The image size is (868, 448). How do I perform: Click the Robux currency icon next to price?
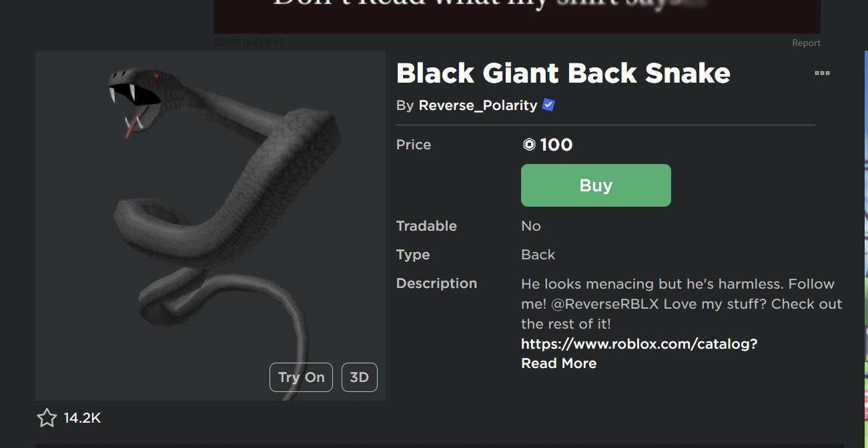(528, 145)
